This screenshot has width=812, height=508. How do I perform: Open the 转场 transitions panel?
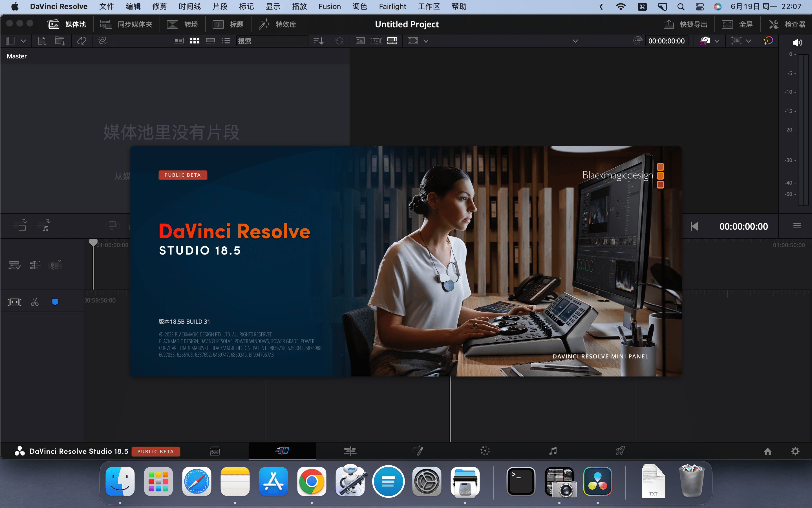click(182, 24)
